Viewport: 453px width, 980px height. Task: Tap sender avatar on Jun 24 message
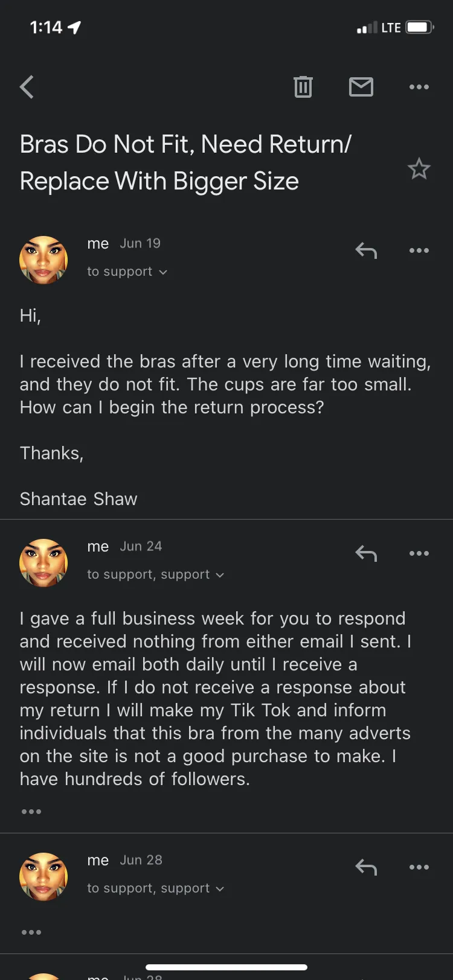coord(43,563)
